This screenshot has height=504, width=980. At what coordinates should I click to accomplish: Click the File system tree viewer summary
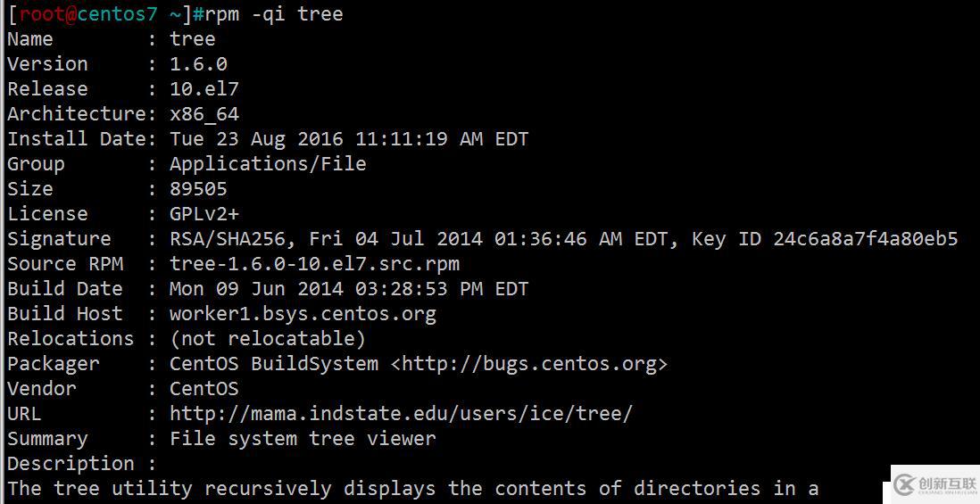pos(303,438)
